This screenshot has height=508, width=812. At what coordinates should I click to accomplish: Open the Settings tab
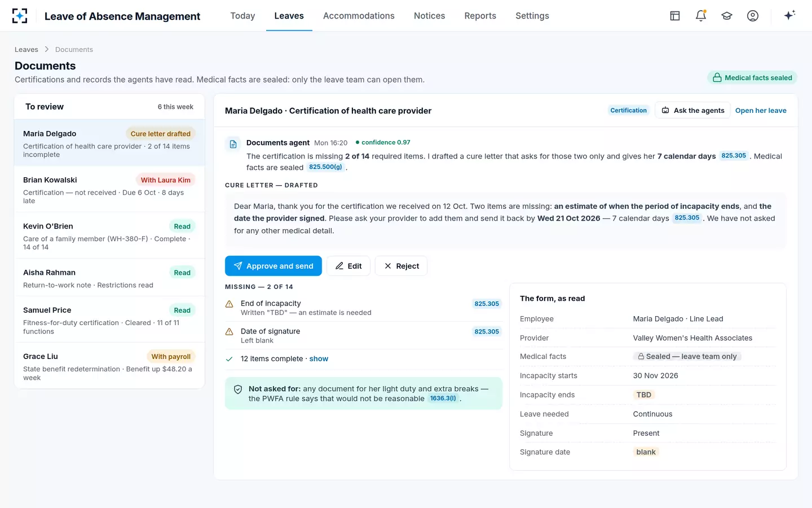532,16
